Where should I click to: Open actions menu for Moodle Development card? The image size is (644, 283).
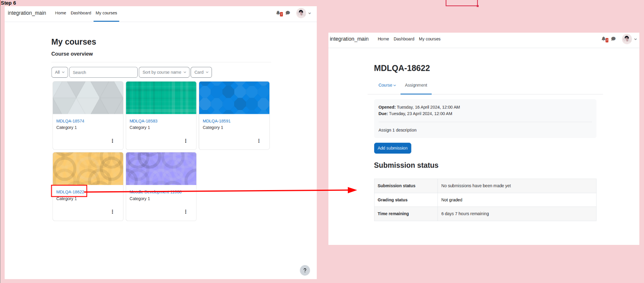[x=186, y=212]
